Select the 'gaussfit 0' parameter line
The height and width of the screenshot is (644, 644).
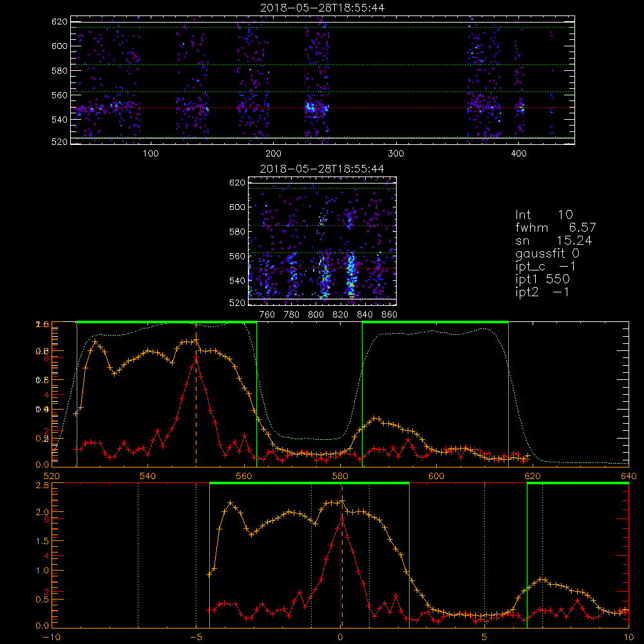tap(547, 253)
